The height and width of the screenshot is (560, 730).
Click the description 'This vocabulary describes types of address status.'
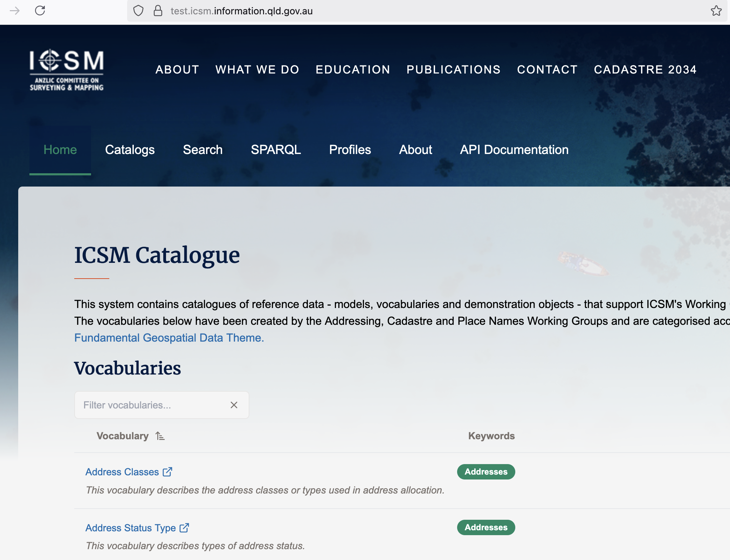195,546
